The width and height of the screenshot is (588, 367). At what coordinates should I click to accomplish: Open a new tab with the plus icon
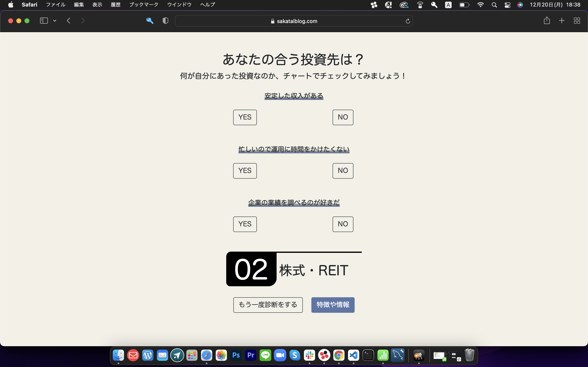click(x=562, y=21)
